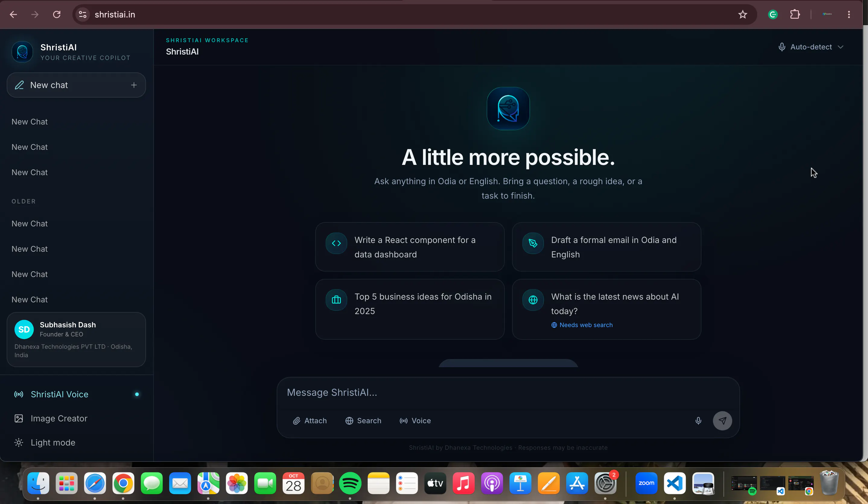
Task: Click inside the Message ShristiAI input field
Action: (508, 392)
